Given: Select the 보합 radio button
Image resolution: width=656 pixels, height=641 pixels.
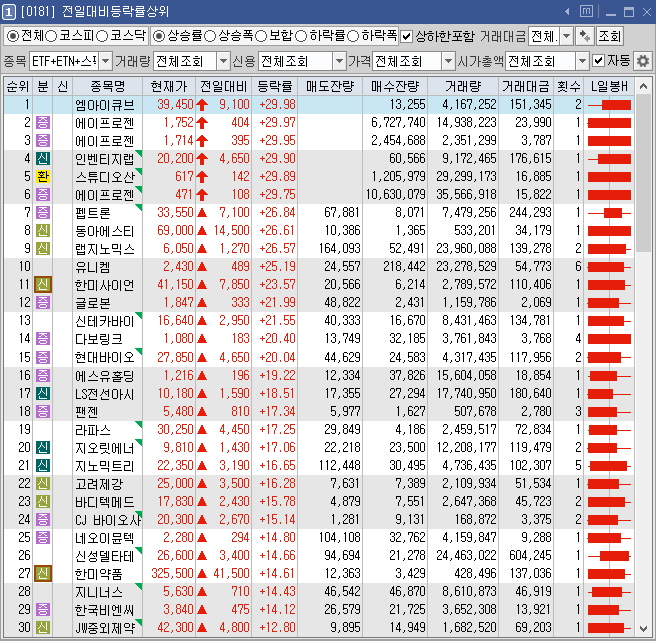Looking at the screenshot, I should 261,36.
